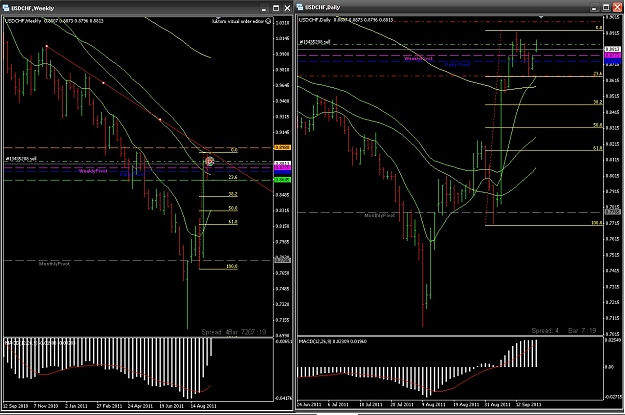Click the chart shift triangle at the top of the Daily chart
Viewport: 625px width, 415px height.
[541, 17]
